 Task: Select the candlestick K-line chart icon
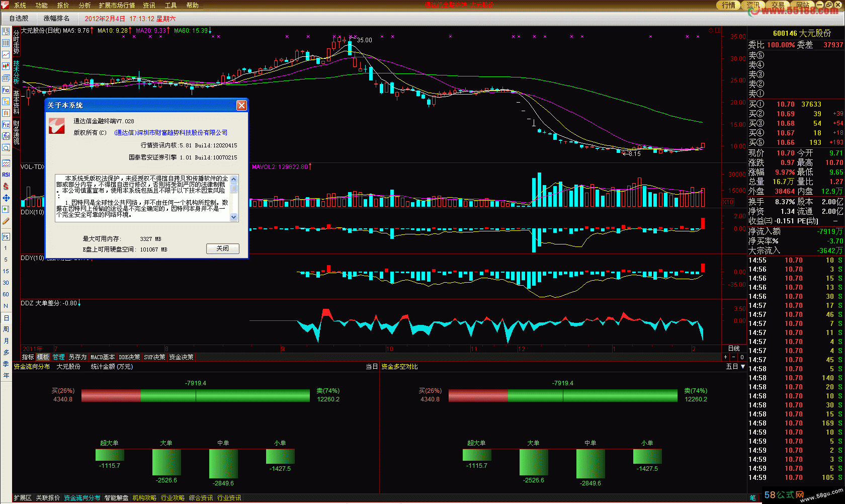[6, 66]
